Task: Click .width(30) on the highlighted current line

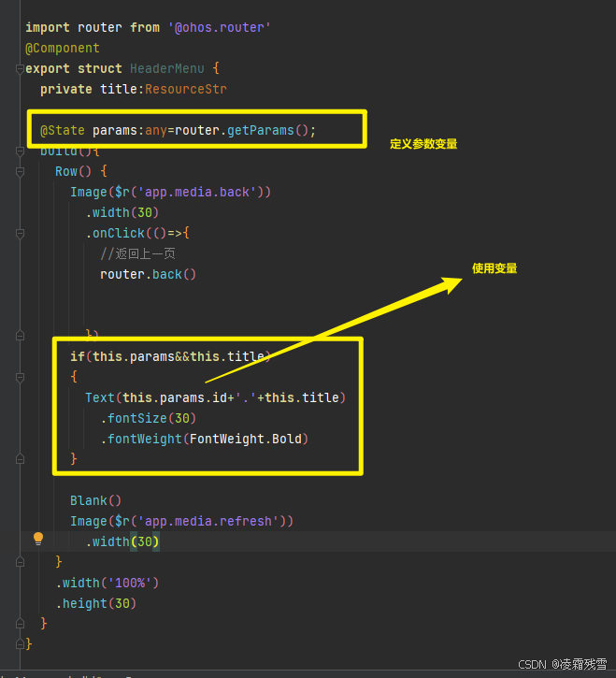Action: point(122,541)
